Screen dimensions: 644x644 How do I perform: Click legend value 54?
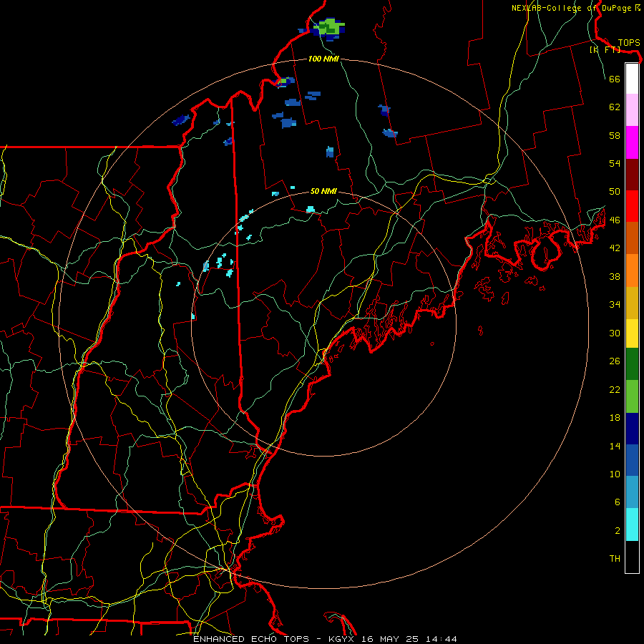[x=615, y=163]
